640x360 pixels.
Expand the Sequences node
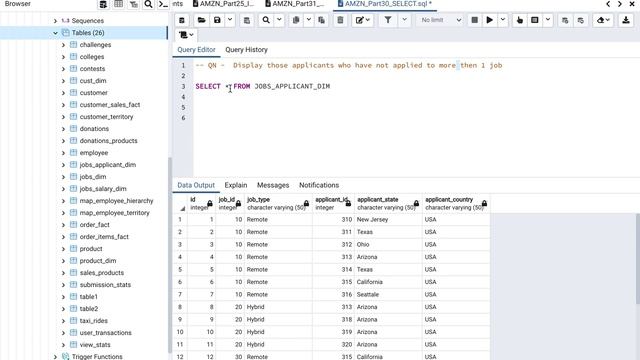click(55, 20)
